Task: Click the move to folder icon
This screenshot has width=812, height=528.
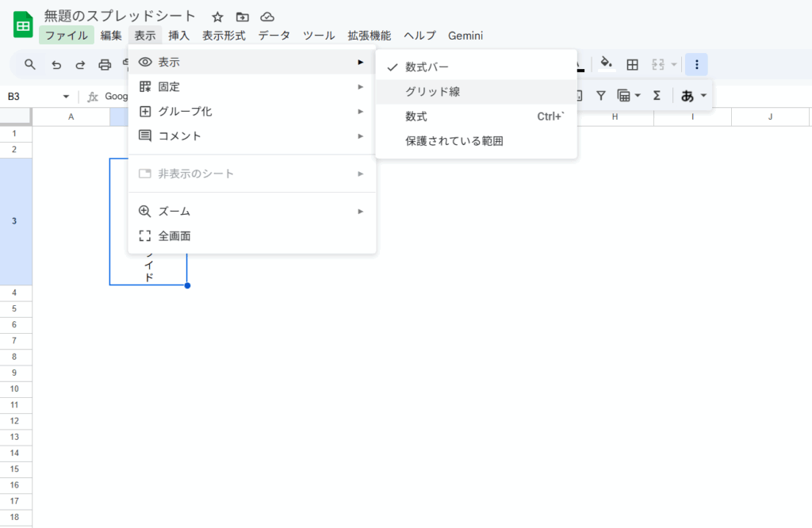Action: [243, 17]
